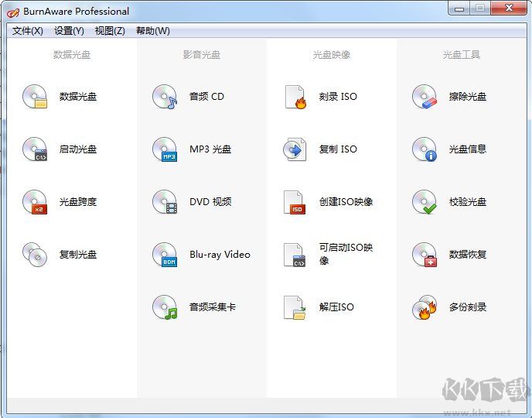Click the 可启动ISO映像 label
Screen dimensions: 532x418
click(346, 254)
